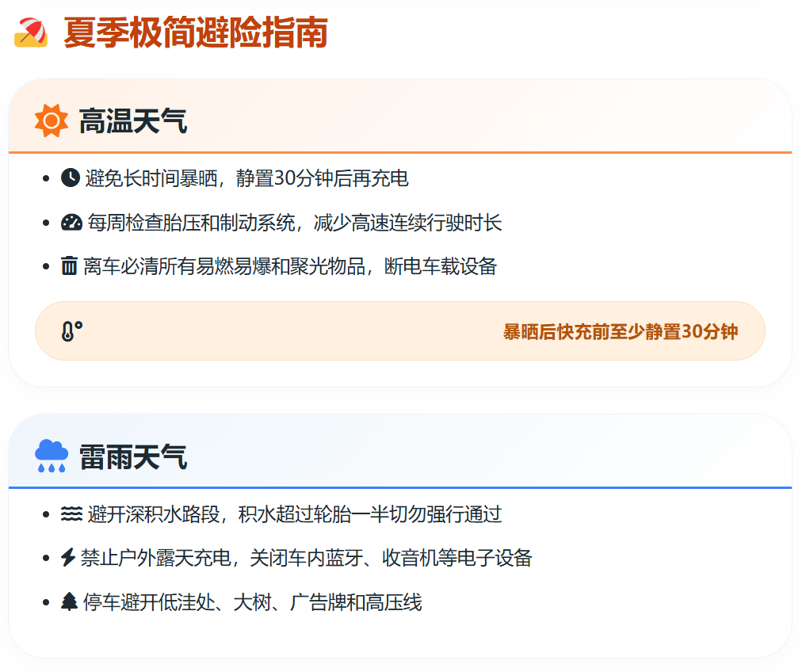Click the tree icon before 停车避开
This screenshot has height=672, width=806.
(70, 601)
